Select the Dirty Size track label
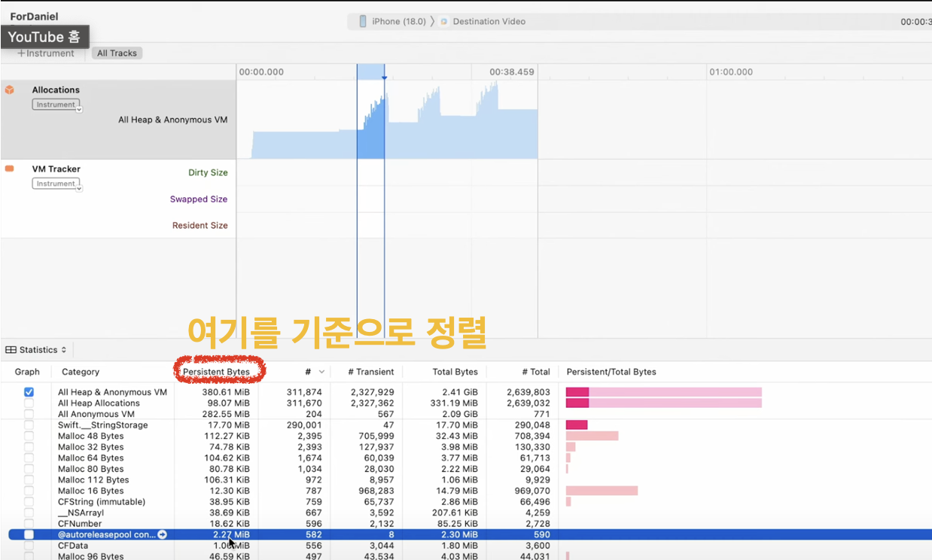The height and width of the screenshot is (560, 932). point(208,172)
